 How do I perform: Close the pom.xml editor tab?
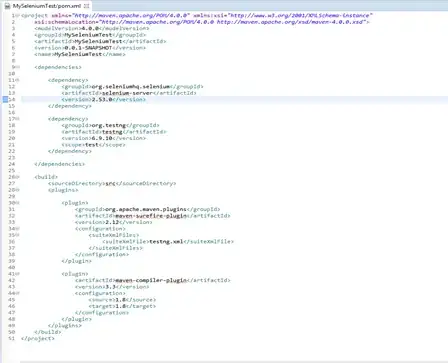tap(87, 6)
